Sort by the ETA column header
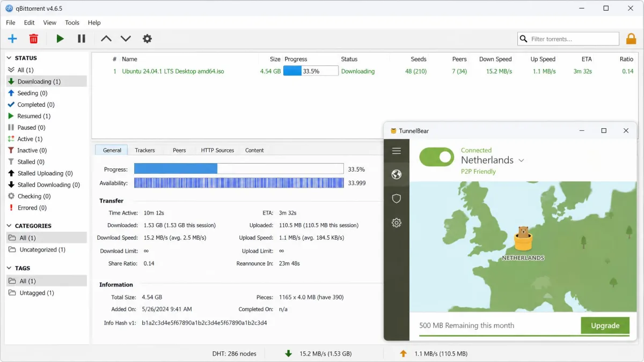The height and width of the screenshot is (362, 644). 587,59
